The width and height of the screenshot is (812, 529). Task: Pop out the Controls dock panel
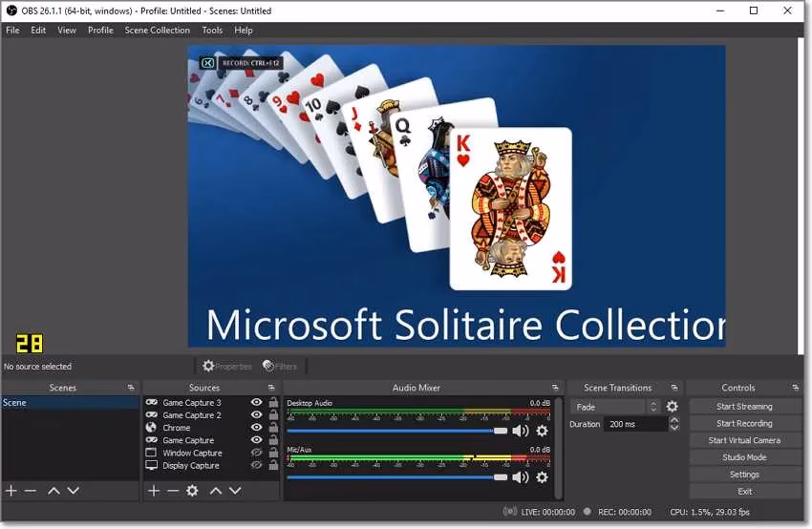[795, 387]
